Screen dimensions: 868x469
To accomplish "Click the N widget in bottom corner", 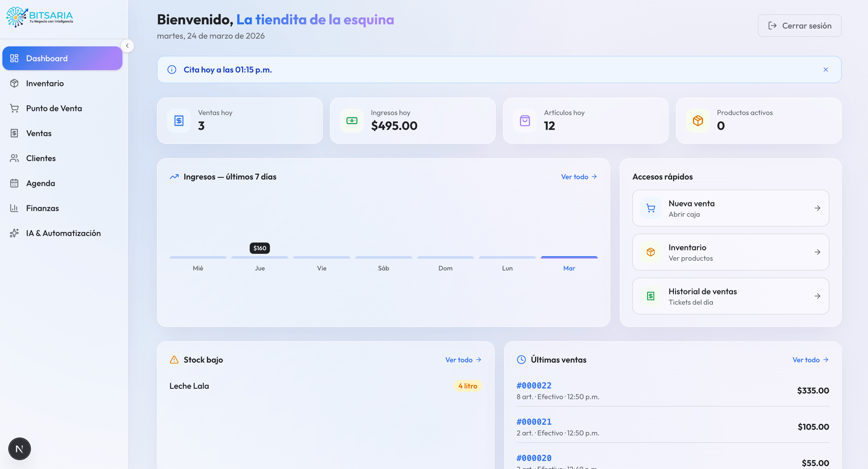I will [x=19, y=448].
